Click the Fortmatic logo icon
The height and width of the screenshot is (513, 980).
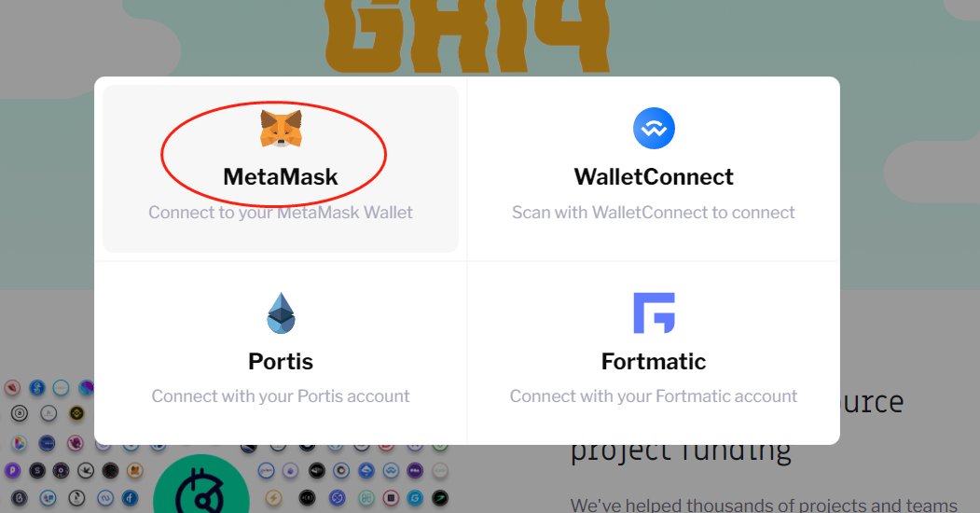pyautogui.click(x=654, y=313)
